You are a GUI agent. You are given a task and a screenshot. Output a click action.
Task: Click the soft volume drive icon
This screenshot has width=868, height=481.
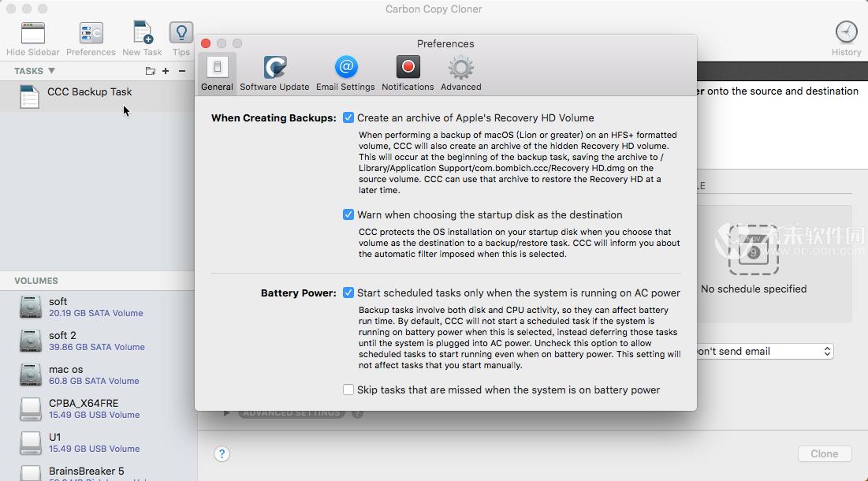pyautogui.click(x=31, y=307)
